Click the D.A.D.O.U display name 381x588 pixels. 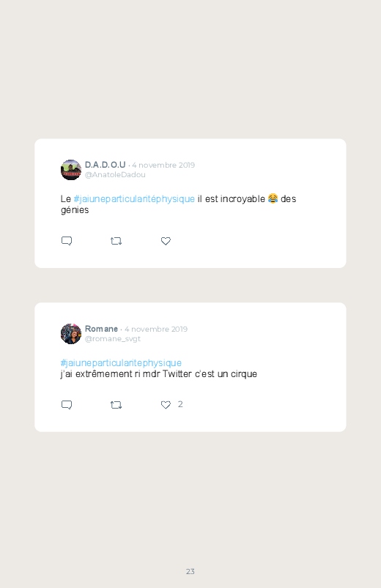pyautogui.click(x=105, y=165)
